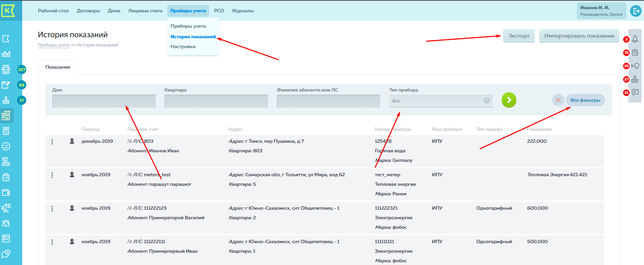Screen dimensions: 644x265
Task: Open the scales balance icon in sidebar
Action: (6, 208)
